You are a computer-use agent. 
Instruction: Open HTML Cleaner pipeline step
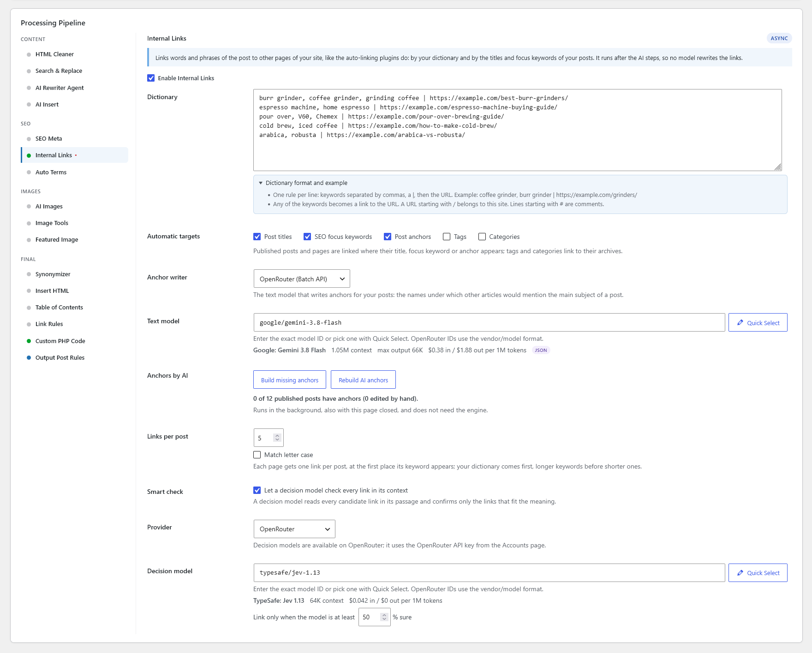click(54, 54)
